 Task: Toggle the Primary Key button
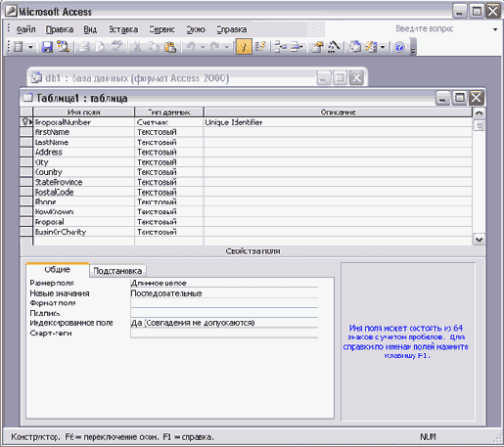pyautogui.click(x=244, y=47)
